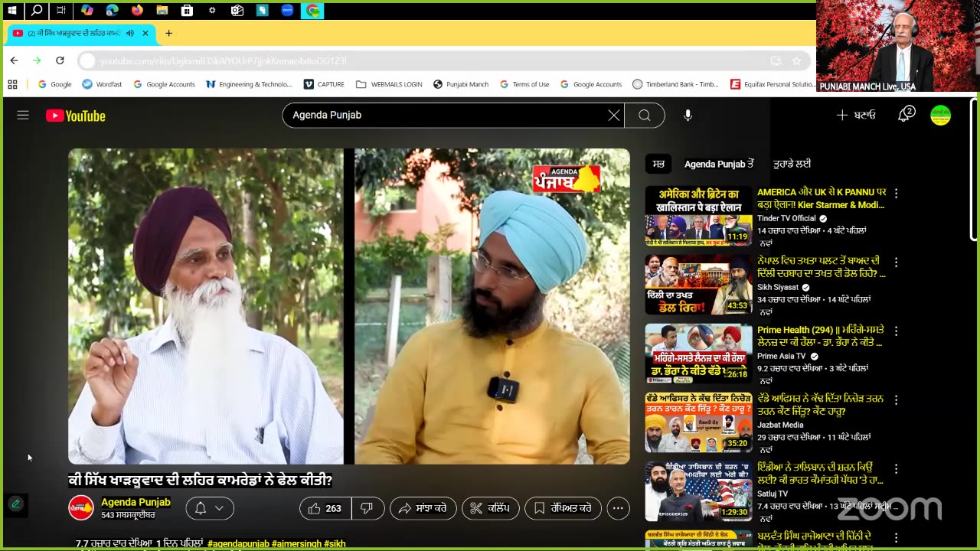Open Zoom app from the taskbar
Screen dimensions: 980x551
tap(287, 11)
